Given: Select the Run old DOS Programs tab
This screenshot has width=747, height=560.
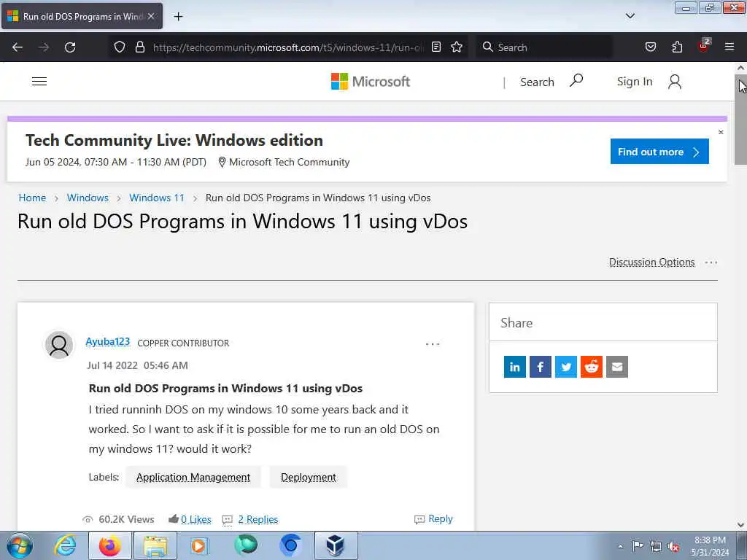Looking at the screenshot, I should (x=82, y=16).
